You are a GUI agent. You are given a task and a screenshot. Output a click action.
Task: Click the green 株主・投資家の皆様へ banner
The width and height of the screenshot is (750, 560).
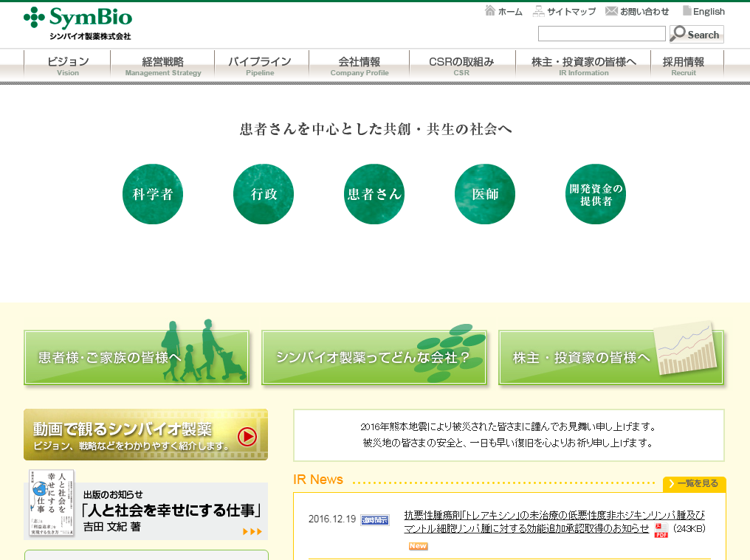[610, 357]
